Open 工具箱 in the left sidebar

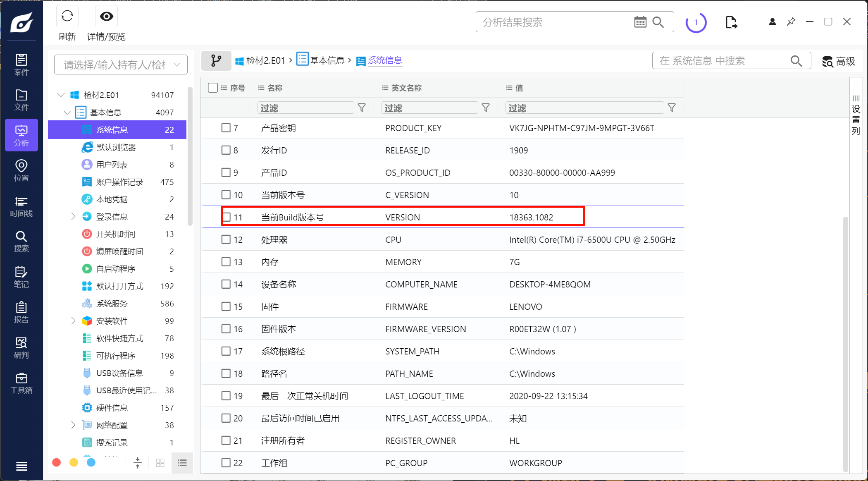21,383
